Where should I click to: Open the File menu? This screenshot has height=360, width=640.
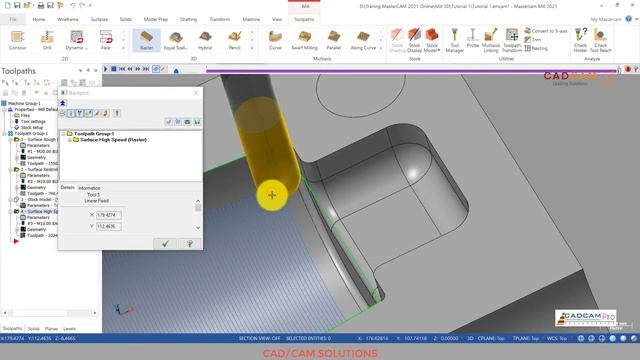tap(13, 19)
